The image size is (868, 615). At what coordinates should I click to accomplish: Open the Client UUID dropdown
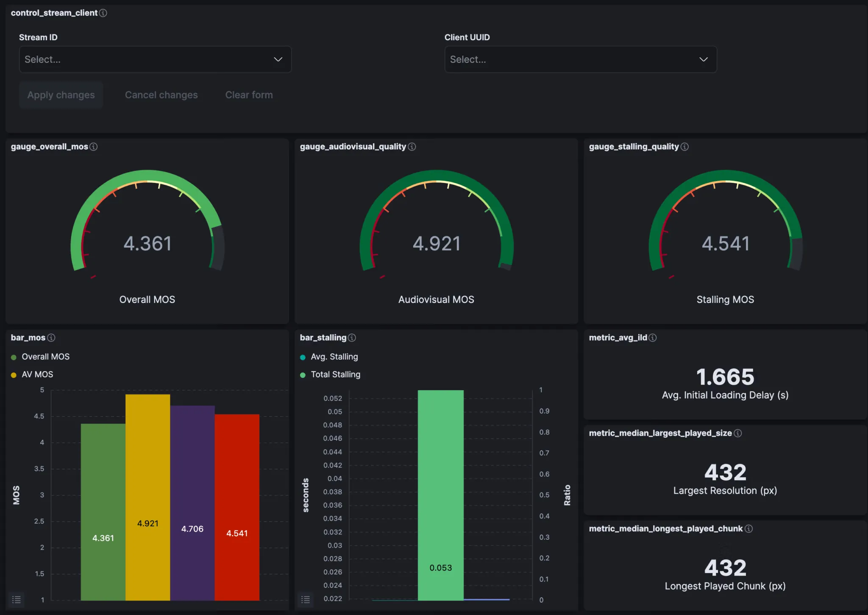tap(581, 59)
